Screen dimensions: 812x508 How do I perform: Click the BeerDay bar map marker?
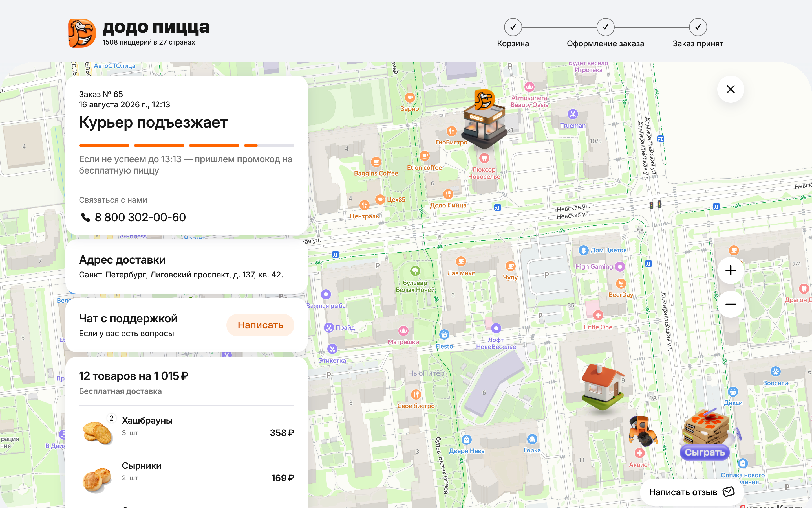pos(621,284)
